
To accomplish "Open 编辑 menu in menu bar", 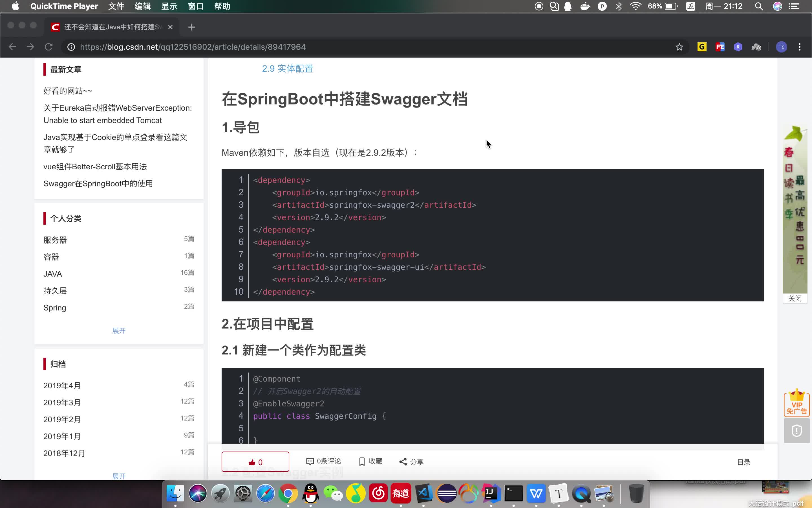I will click(x=143, y=6).
